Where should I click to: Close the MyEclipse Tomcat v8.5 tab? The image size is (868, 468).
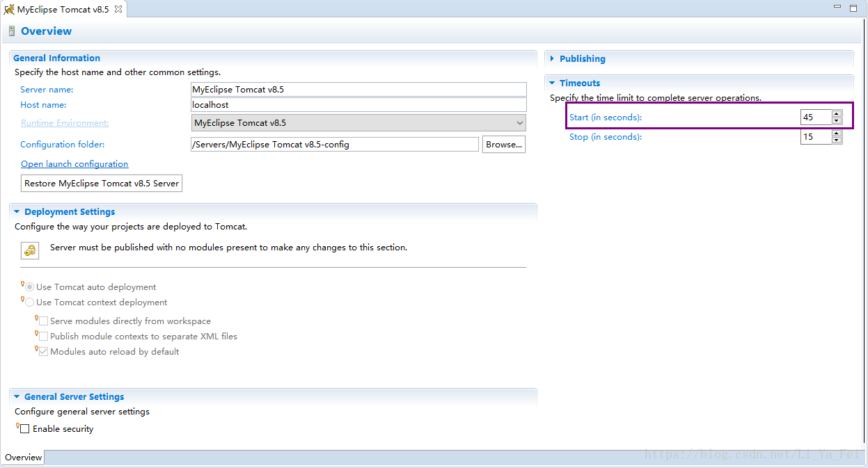[118, 9]
